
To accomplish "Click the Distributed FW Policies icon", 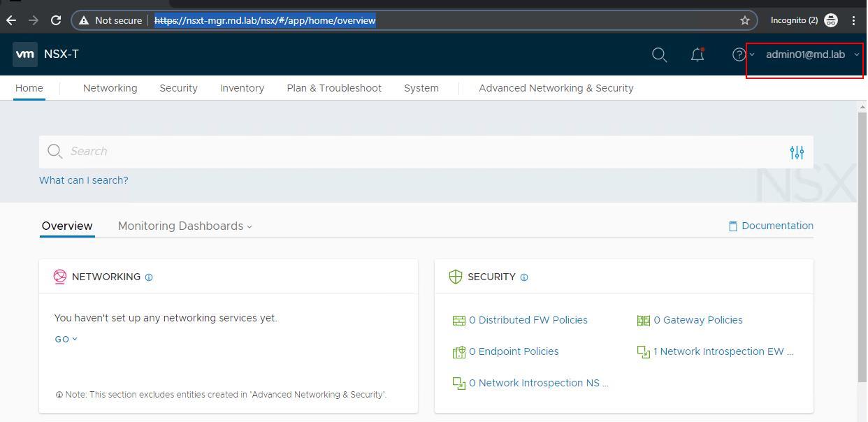I will click(x=459, y=321).
